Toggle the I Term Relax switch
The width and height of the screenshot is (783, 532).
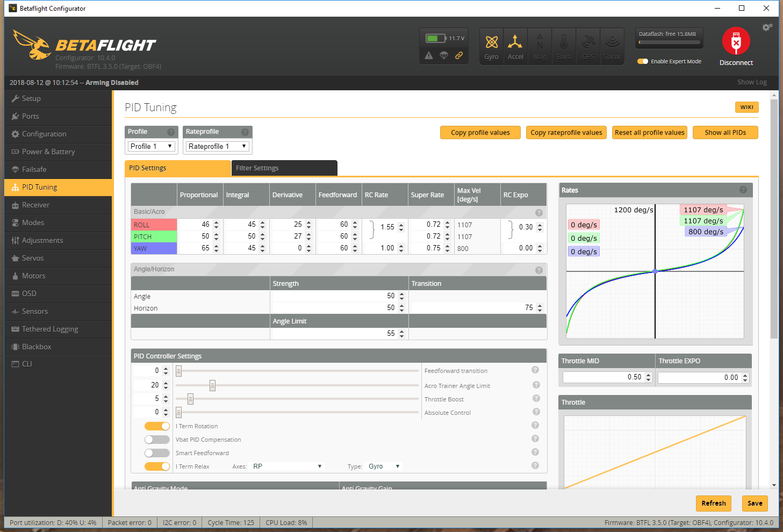157,466
